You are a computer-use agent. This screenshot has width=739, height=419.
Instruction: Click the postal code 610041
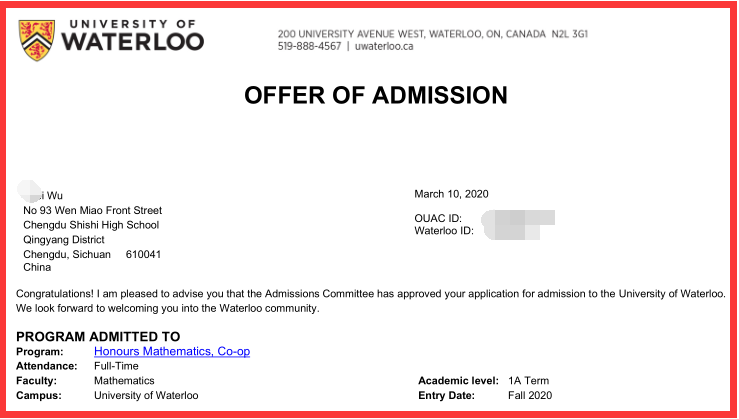click(x=143, y=254)
